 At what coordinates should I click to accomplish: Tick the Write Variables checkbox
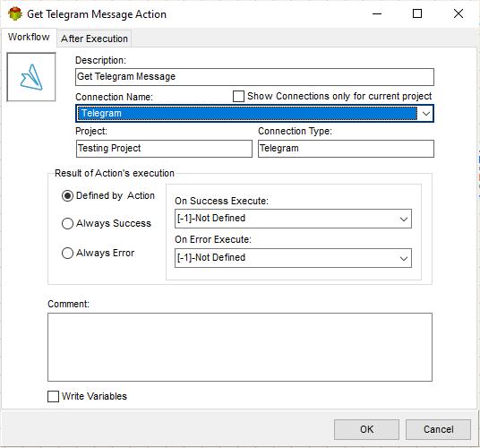[x=53, y=396]
